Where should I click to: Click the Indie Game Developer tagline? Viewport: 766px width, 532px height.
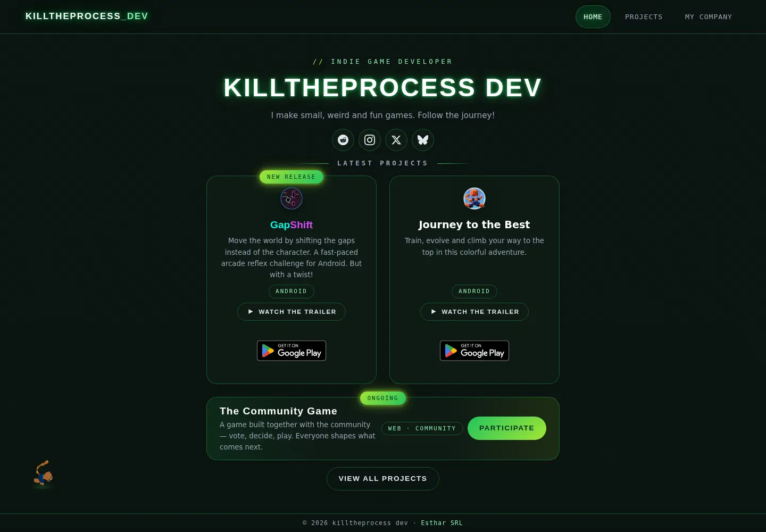click(383, 62)
